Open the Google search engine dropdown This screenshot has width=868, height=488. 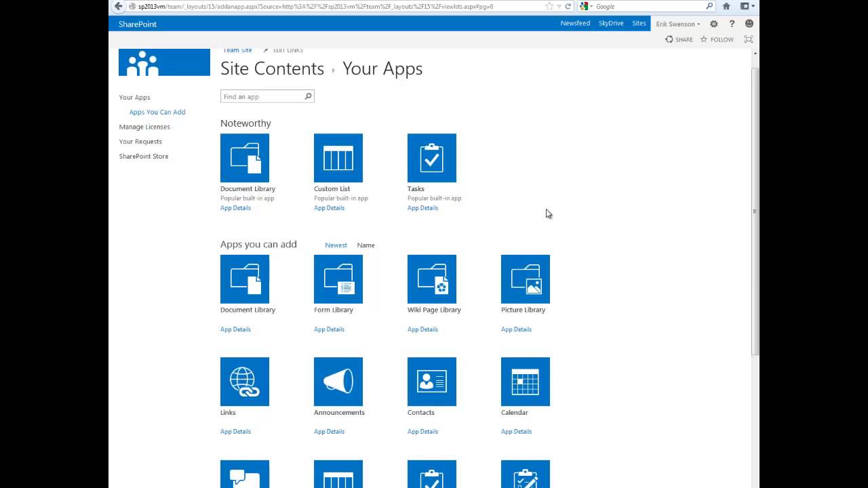(587, 6)
